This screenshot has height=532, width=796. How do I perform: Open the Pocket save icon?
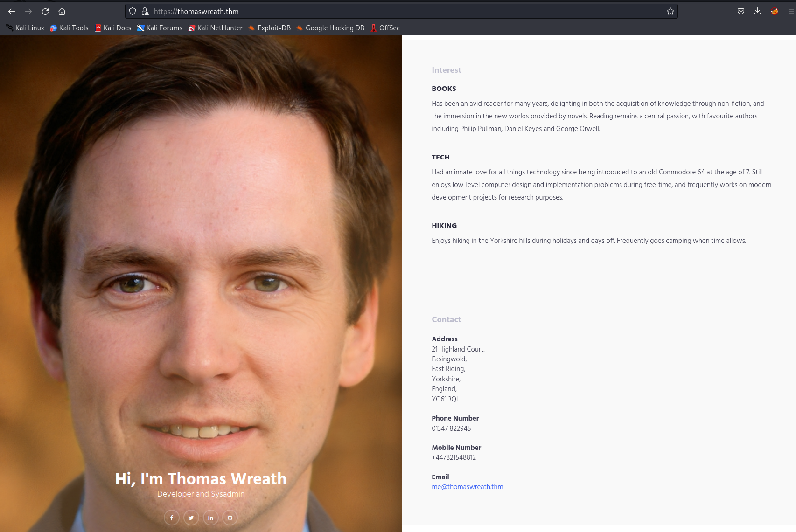[x=740, y=12]
